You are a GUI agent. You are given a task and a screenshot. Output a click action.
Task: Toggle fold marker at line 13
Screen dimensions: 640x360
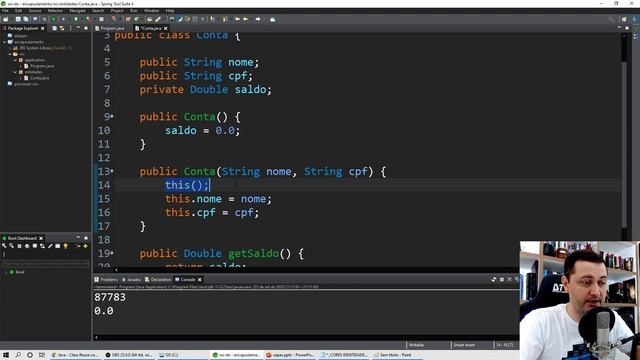pyautogui.click(x=112, y=171)
